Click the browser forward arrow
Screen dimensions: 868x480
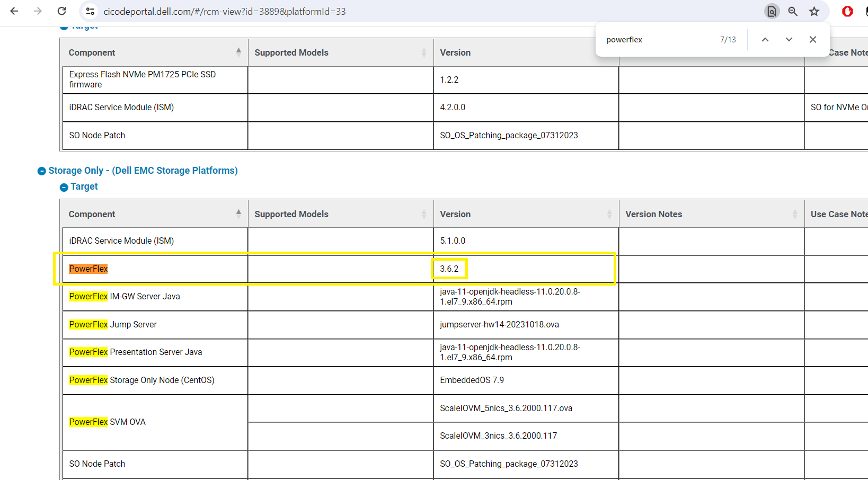pyautogui.click(x=38, y=11)
